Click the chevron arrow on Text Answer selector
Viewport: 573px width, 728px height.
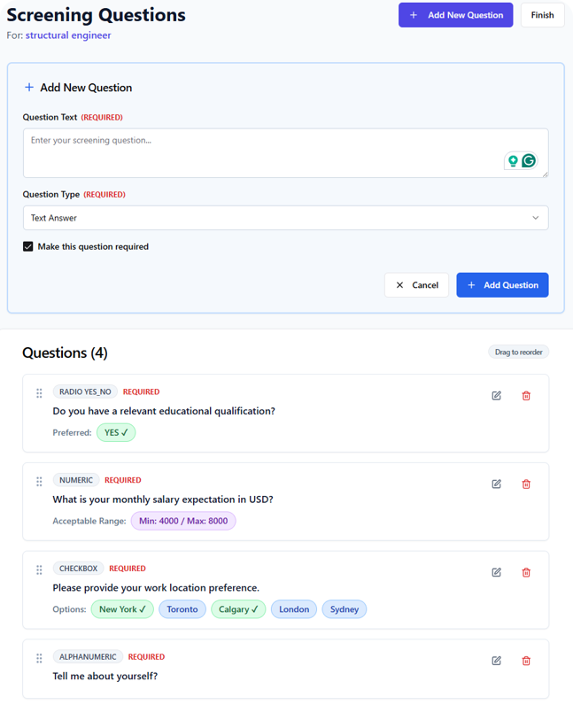click(x=535, y=218)
